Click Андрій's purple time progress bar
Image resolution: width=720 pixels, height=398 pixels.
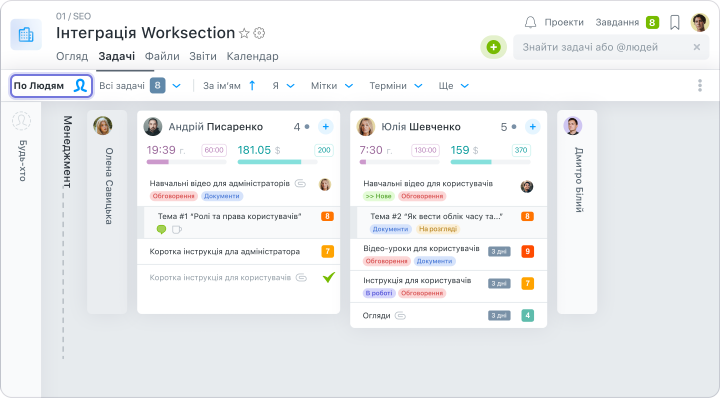coord(186,162)
